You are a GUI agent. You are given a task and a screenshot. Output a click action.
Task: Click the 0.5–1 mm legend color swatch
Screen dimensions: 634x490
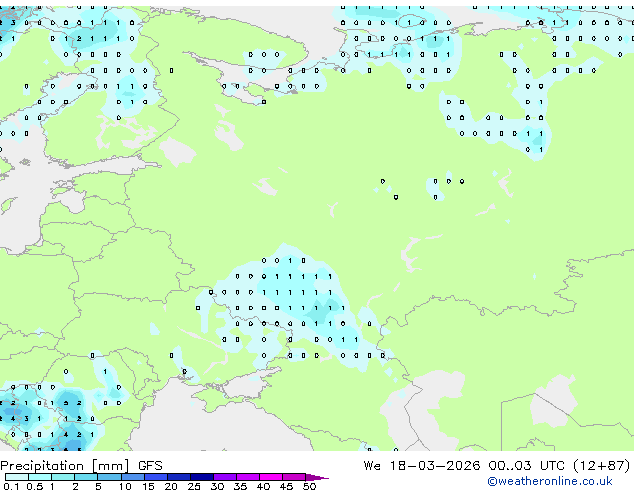pos(40,477)
